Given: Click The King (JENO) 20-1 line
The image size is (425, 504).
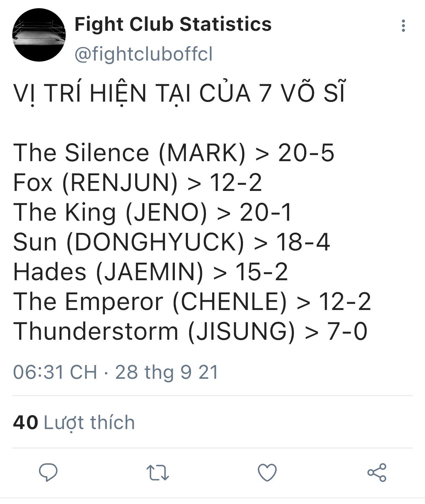Looking at the screenshot, I should coord(152,212).
